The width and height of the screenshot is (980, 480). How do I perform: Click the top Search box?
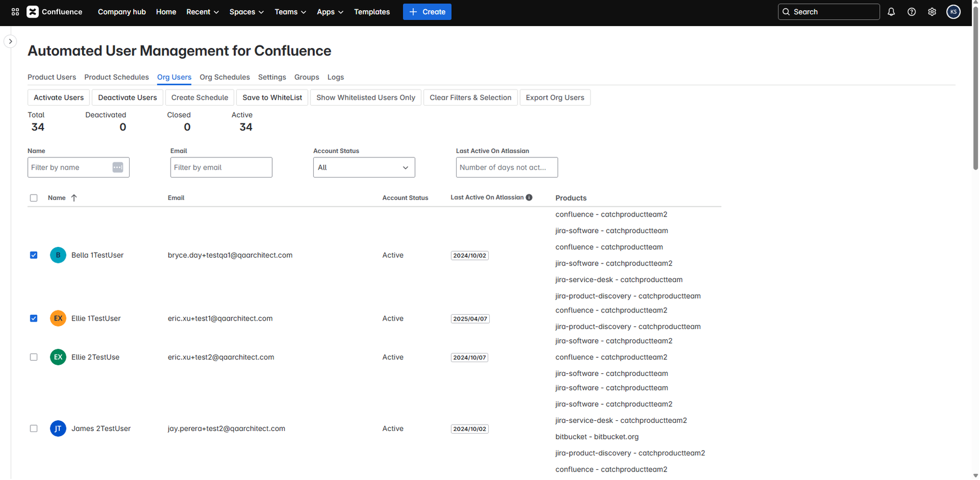[828, 12]
